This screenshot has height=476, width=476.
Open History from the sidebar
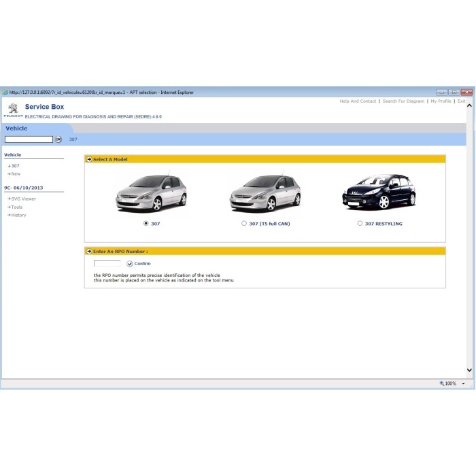pyautogui.click(x=17, y=216)
